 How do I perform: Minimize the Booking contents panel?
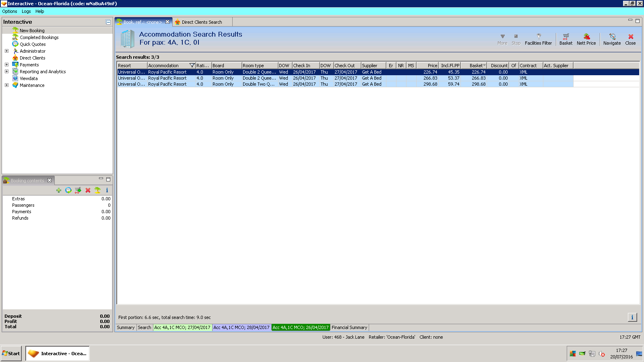click(x=101, y=179)
